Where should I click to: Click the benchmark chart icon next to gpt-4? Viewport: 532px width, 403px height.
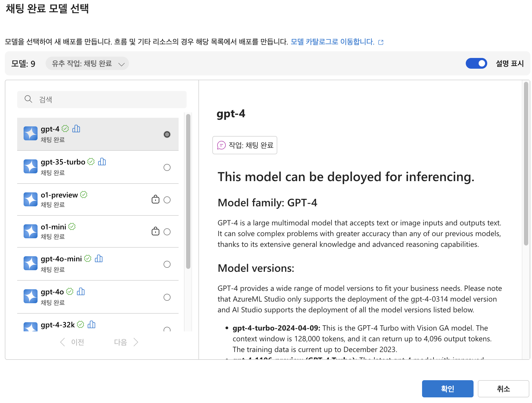click(76, 129)
